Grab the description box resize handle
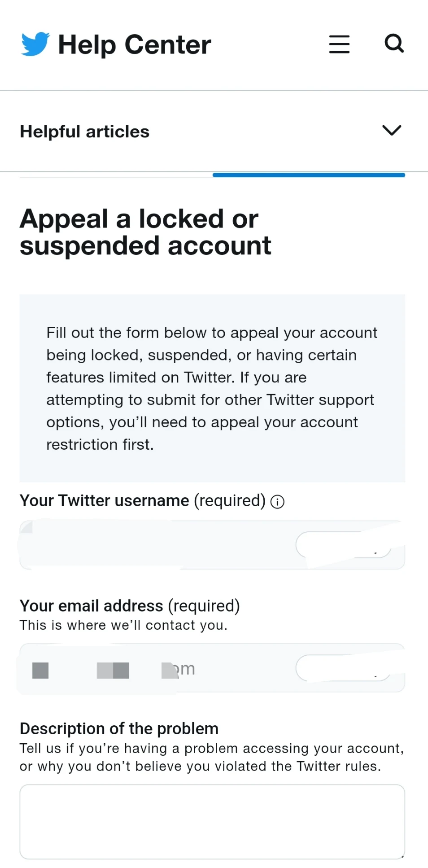 pyautogui.click(x=402, y=856)
